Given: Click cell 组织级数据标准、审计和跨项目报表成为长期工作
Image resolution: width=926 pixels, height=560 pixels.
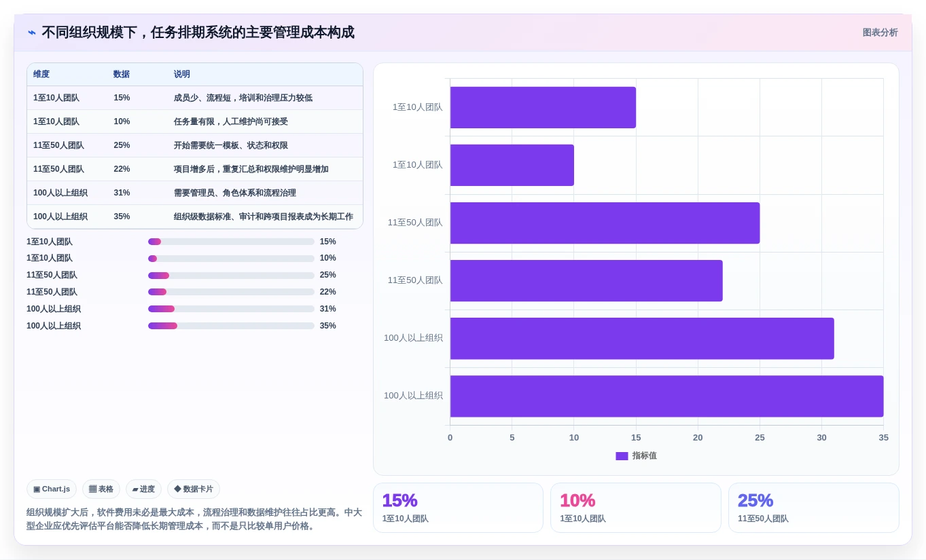Looking at the screenshot, I should (264, 217).
